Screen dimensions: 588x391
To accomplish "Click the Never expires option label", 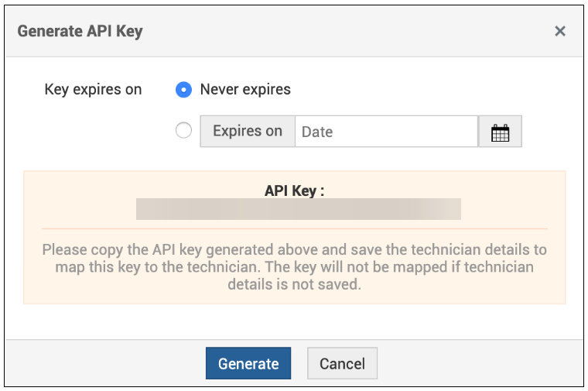I will [x=245, y=90].
